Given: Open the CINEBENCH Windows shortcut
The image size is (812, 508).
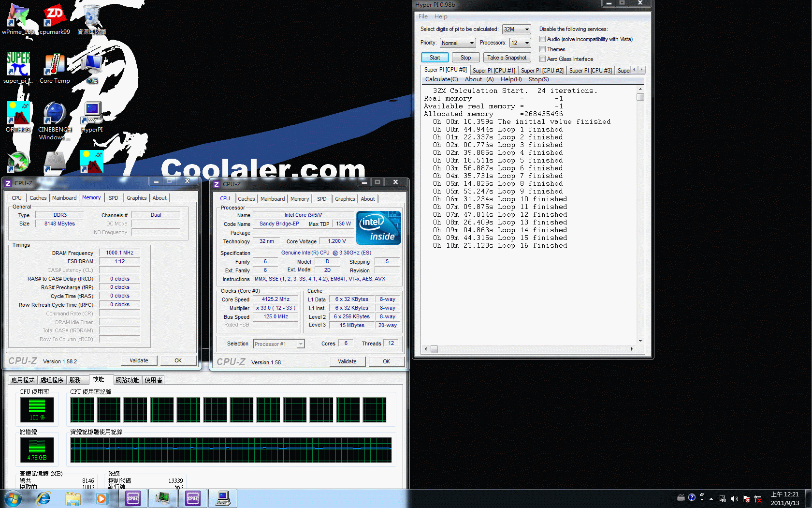Looking at the screenshot, I should tap(55, 121).
